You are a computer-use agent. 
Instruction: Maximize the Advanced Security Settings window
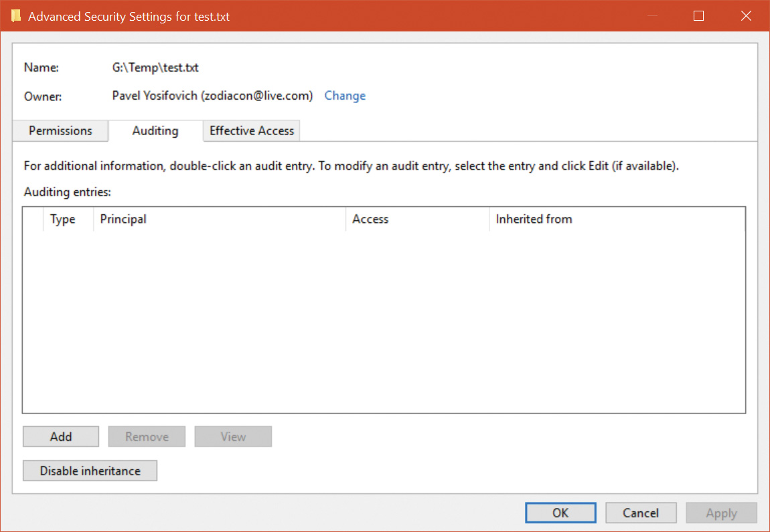(698, 16)
